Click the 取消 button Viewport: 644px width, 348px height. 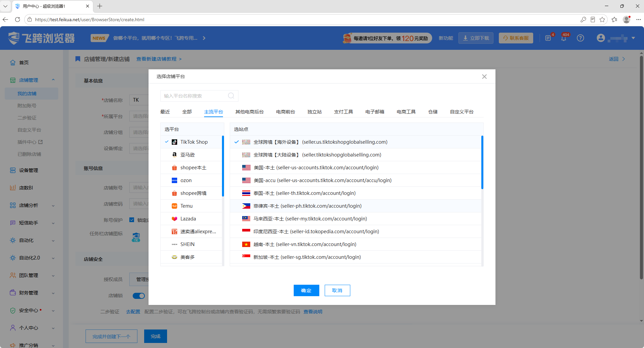pos(337,290)
